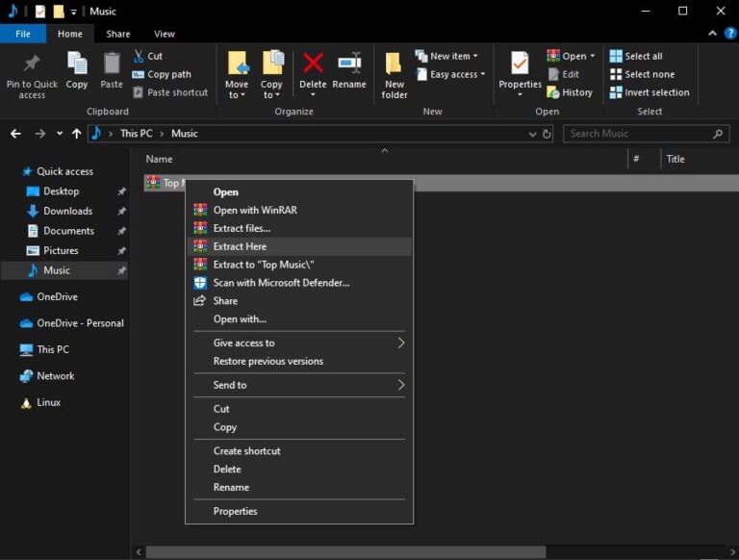This screenshot has height=560, width=739.
Task: Click the Copy icon in Clipboard group
Action: point(77,64)
